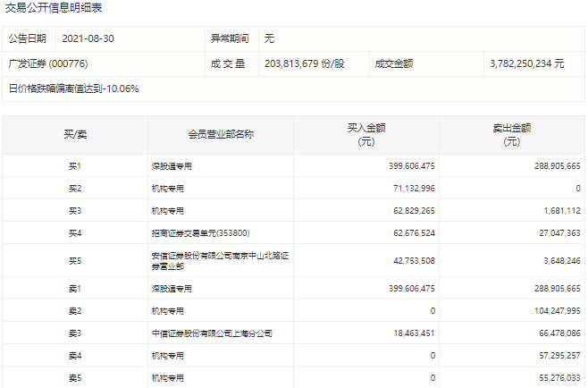This screenshot has height=388, width=588.
Task: Select the 公告日期 label cell
Action: tap(28, 38)
